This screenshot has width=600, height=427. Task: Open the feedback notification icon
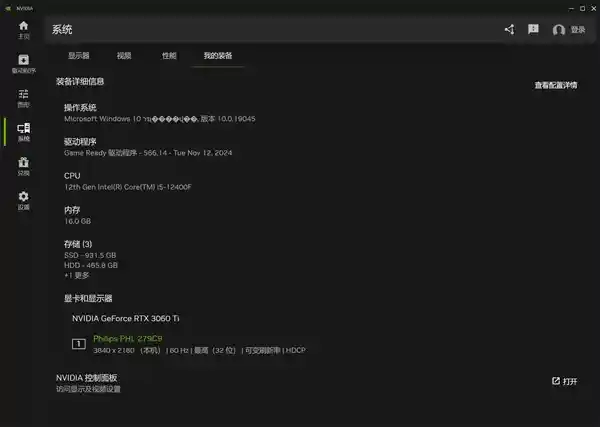[x=533, y=29]
